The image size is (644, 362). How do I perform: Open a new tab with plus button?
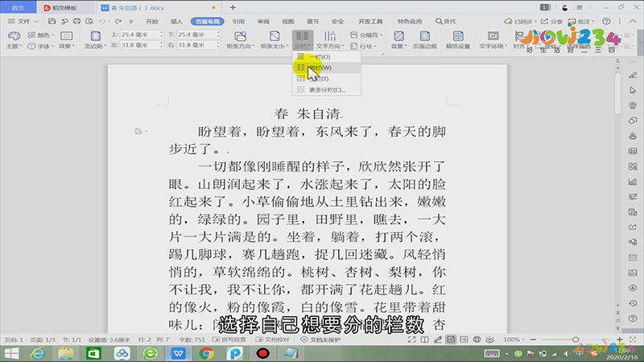(233, 7)
